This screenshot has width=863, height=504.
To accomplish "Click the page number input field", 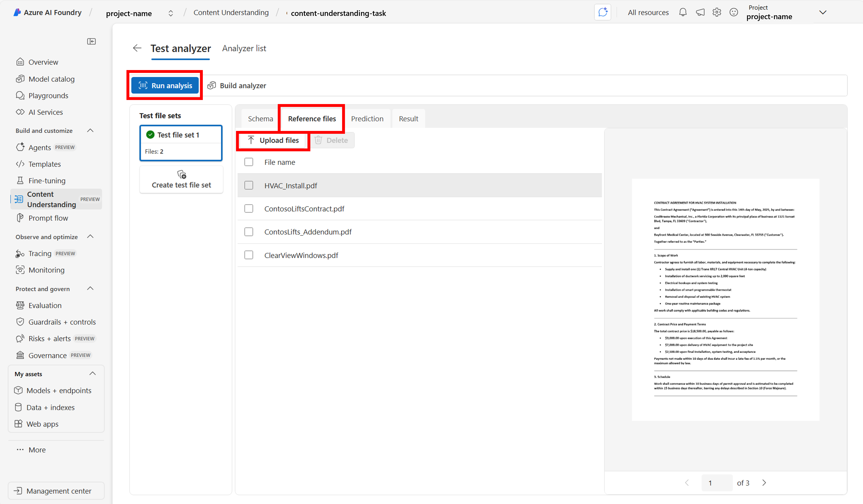I will [716, 483].
